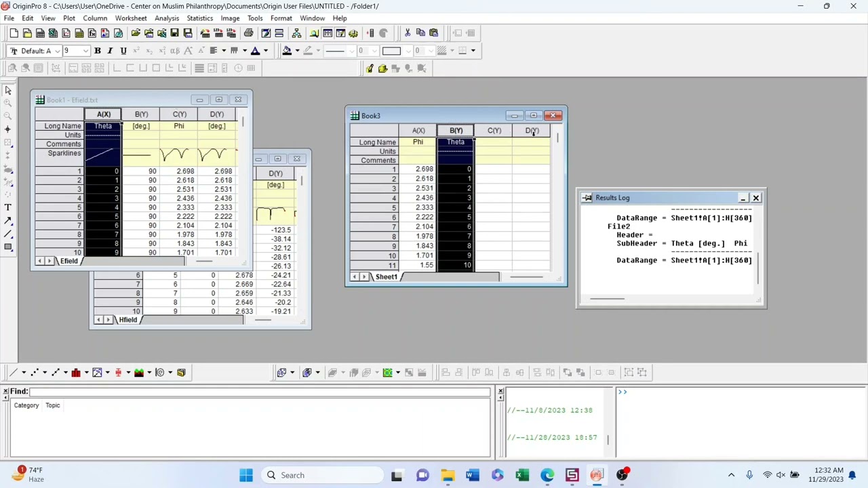Viewport: 868px width, 488px height.
Task: Open the font name dropdown
Action: click(x=58, y=51)
